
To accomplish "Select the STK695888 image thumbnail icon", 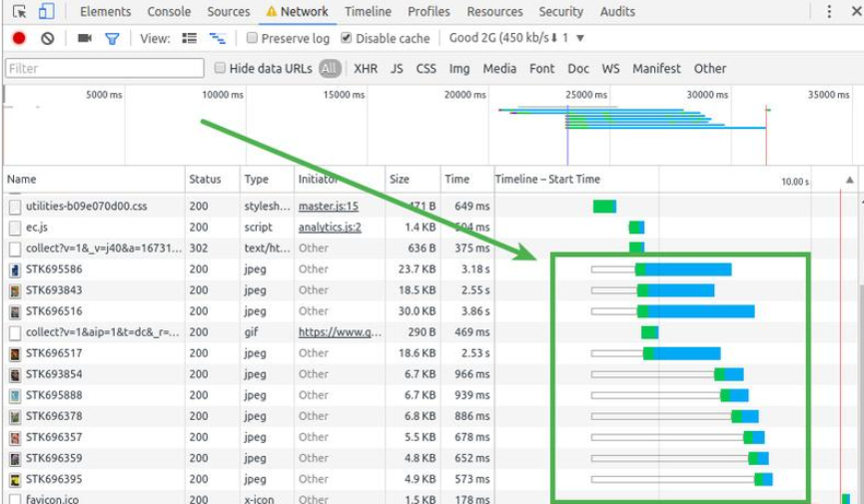I will click(x=15, y=395).
